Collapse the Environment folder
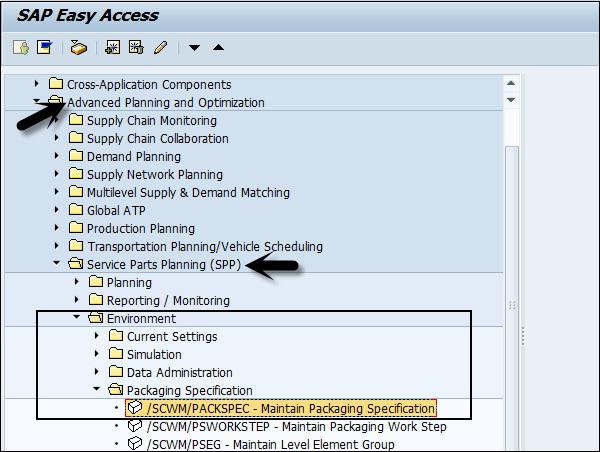This screenshot has height=452, width=600. [77, 317]
